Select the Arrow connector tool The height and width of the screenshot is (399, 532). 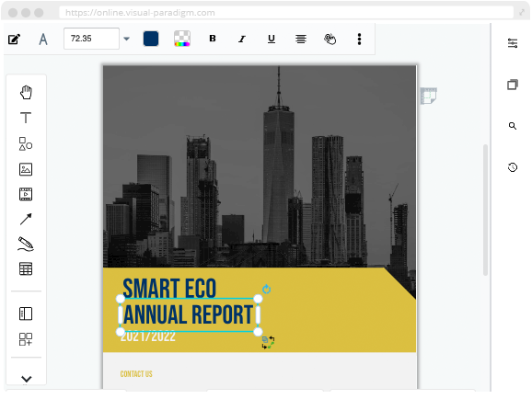click(26, 219)
